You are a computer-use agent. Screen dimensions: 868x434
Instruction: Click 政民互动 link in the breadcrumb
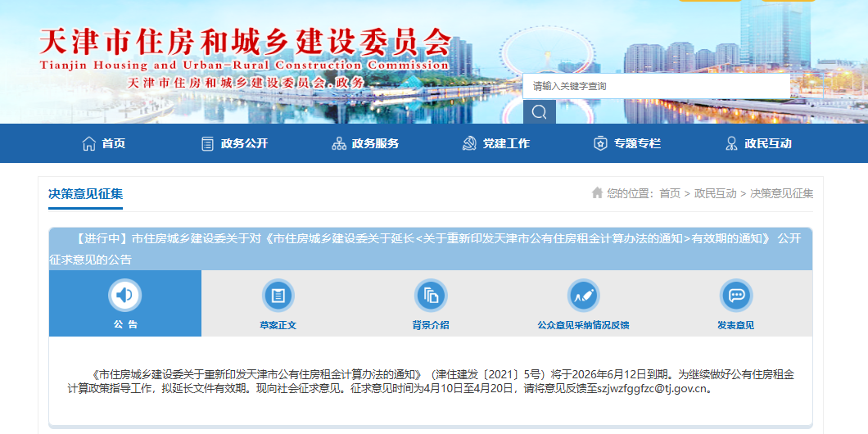click(x=715, y=193)
